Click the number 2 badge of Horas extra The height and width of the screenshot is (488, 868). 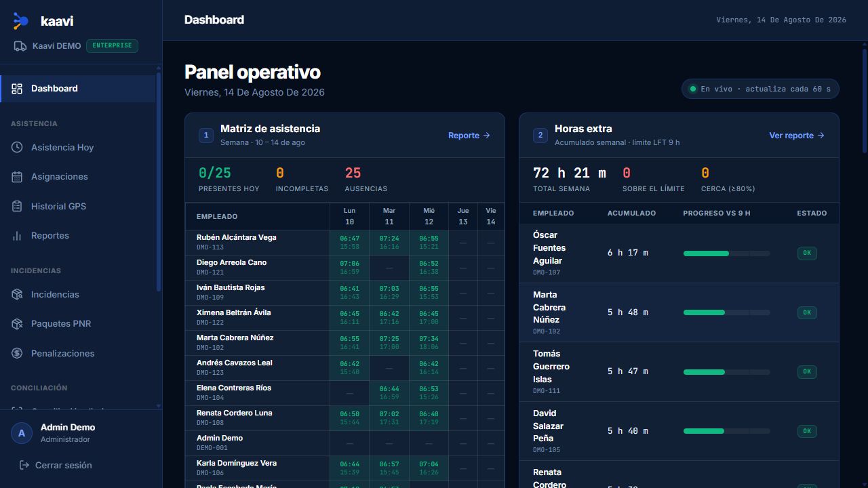tap(540, 136)
